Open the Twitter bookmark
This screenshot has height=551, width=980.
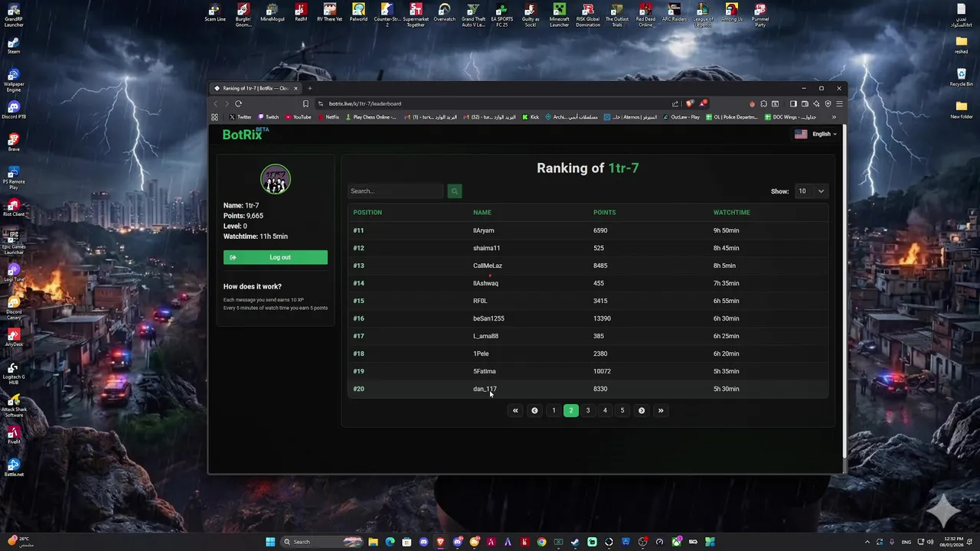click(x=240, y=117)
